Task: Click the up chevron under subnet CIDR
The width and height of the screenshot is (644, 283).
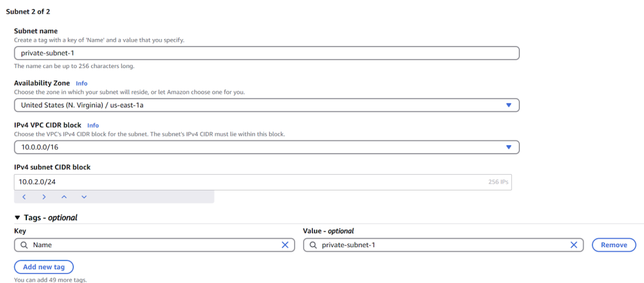Action: point(64,197)
